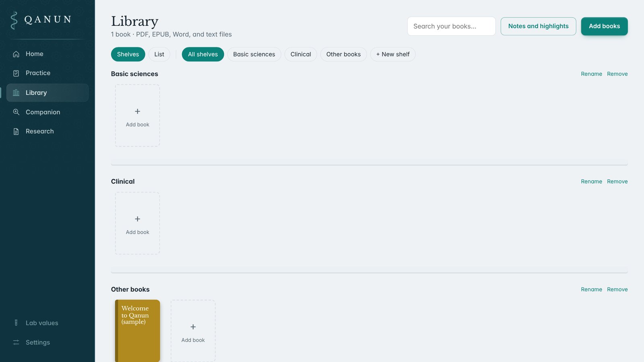
Task: Click the Library books icon
Action: pyautogui.click(x=16, y=93)
